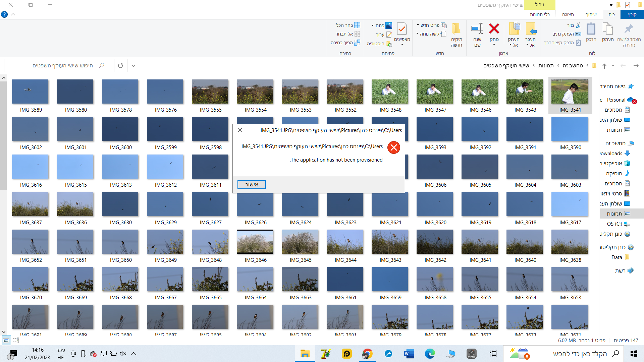Click the Paste clipboard icon
The width and height of the screenshot is (644, 362).
pyautogui.click(x=591, y=29)
